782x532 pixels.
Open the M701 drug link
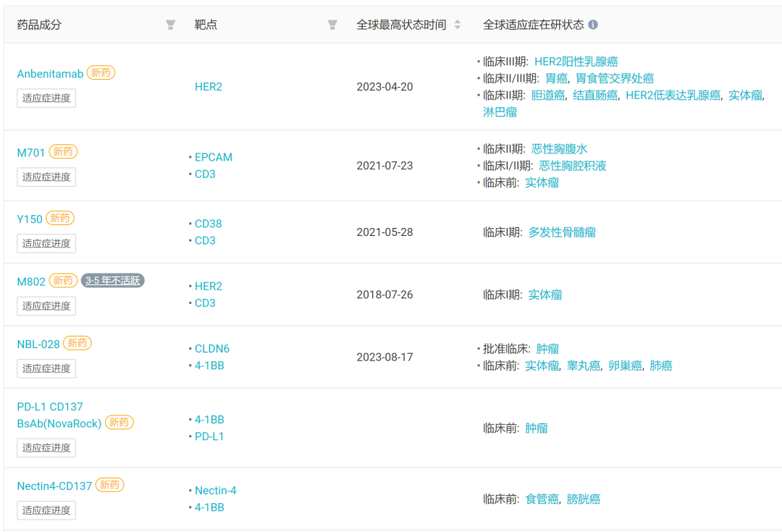tap(31, 153)
